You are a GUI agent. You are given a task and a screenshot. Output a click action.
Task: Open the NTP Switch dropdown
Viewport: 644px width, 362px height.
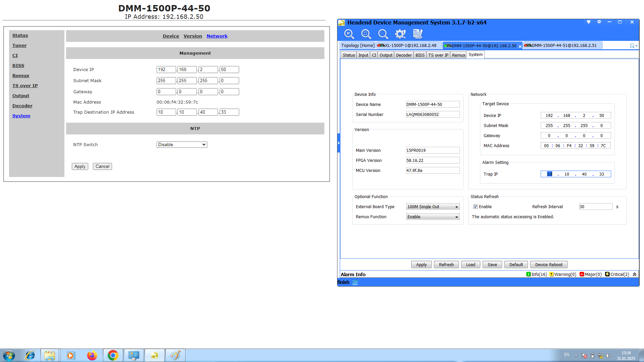point(182,145)
